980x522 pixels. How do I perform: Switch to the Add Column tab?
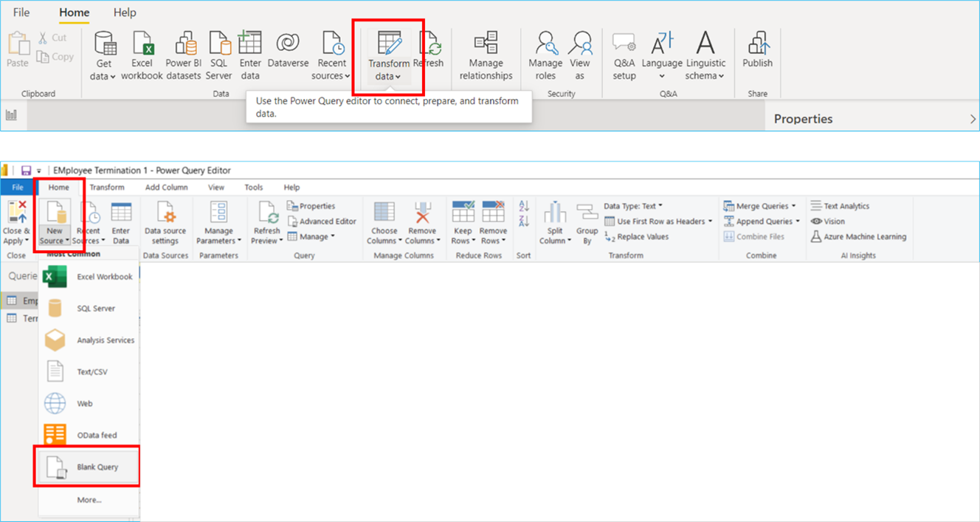pyautogui.click(x=166, y=188)
